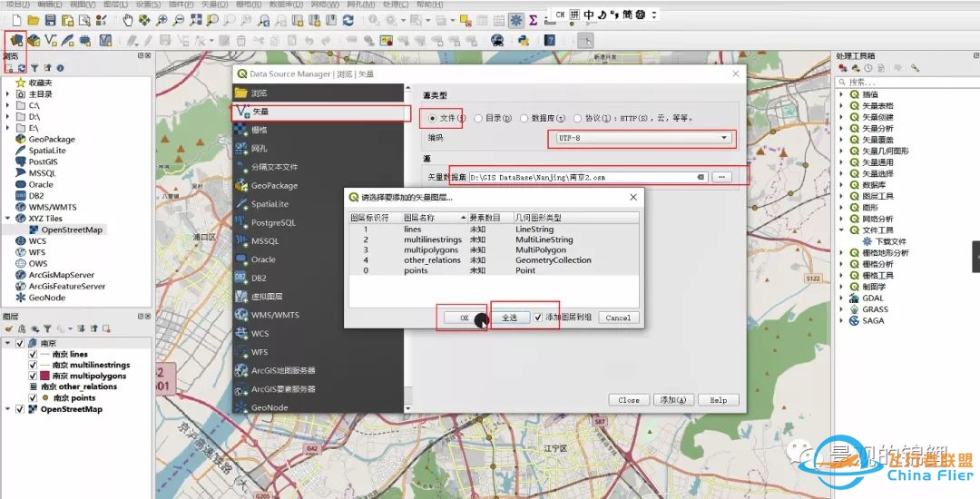The image size is (980, 499).
Task: Open the 编码 UTF-8 encoding dropdown
Action: [642, 137]
